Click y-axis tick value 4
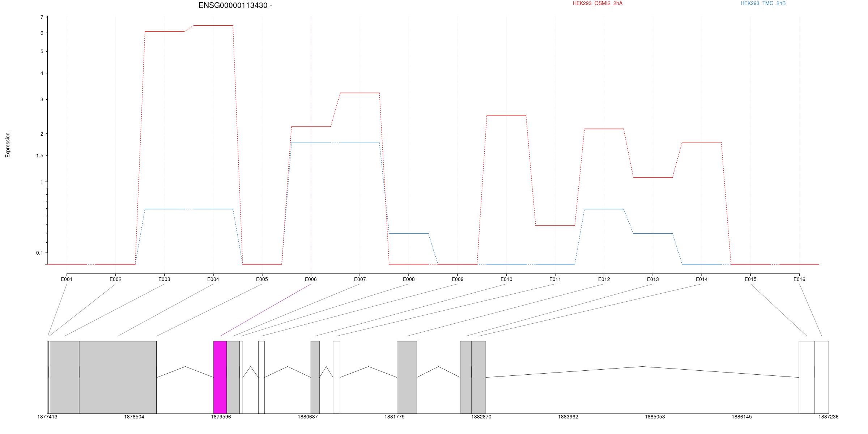 [42, 73]
